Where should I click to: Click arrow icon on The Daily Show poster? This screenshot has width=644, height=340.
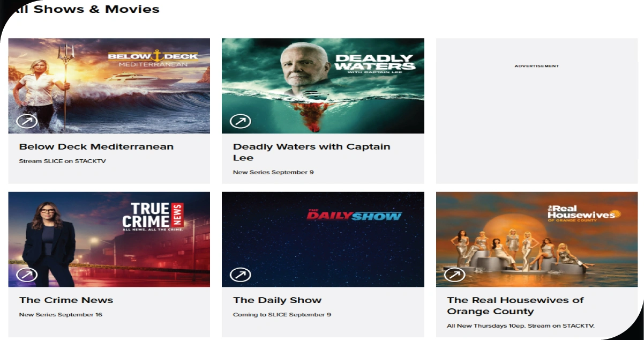(x=241, y=275)
